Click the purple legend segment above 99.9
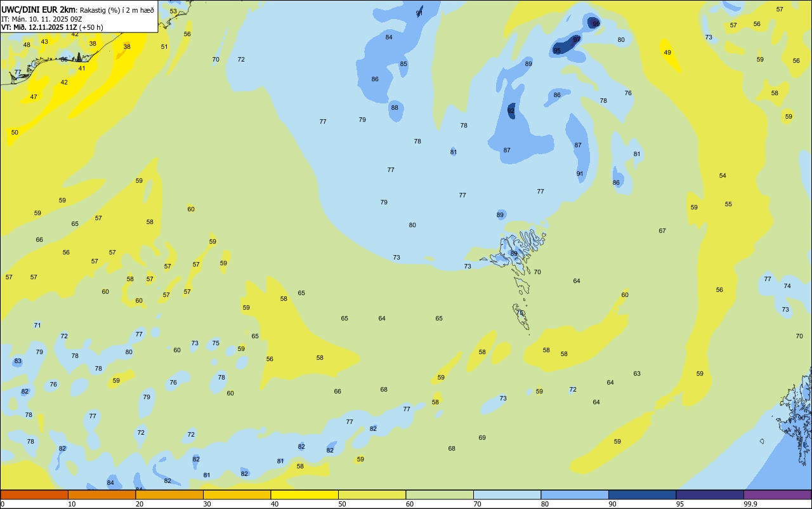Viewport: 812px width, 509px height. [x=777, y=494]
